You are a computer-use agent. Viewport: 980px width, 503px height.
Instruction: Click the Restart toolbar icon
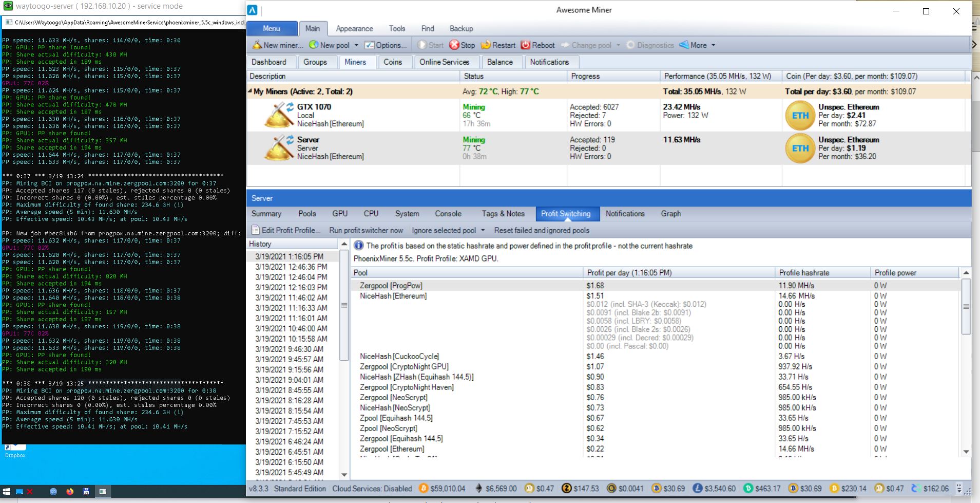[x=486, y=45]
